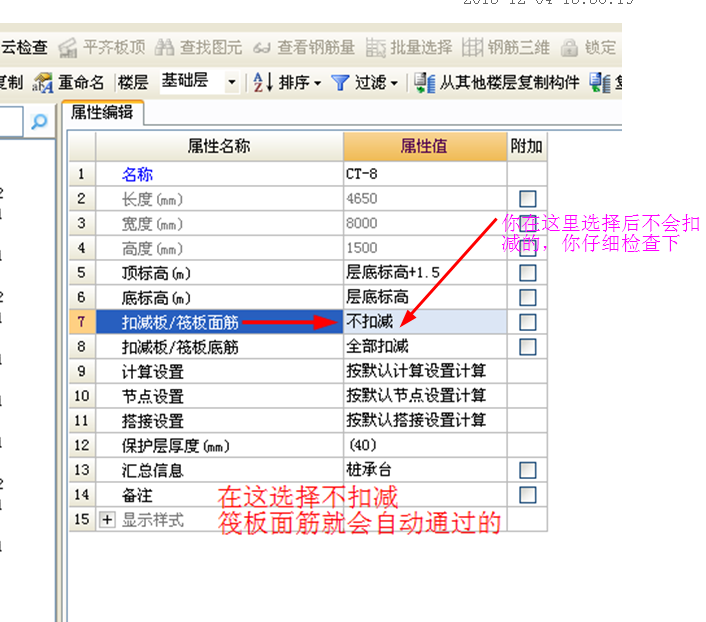
Task: Select row 7 扣减板/筏板面筋 label
Action: [180, 322]
